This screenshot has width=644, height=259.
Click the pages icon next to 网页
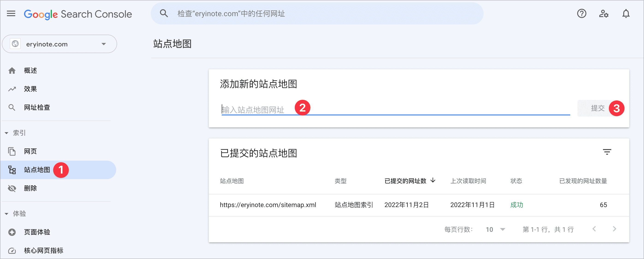click(x=12, y=151)
